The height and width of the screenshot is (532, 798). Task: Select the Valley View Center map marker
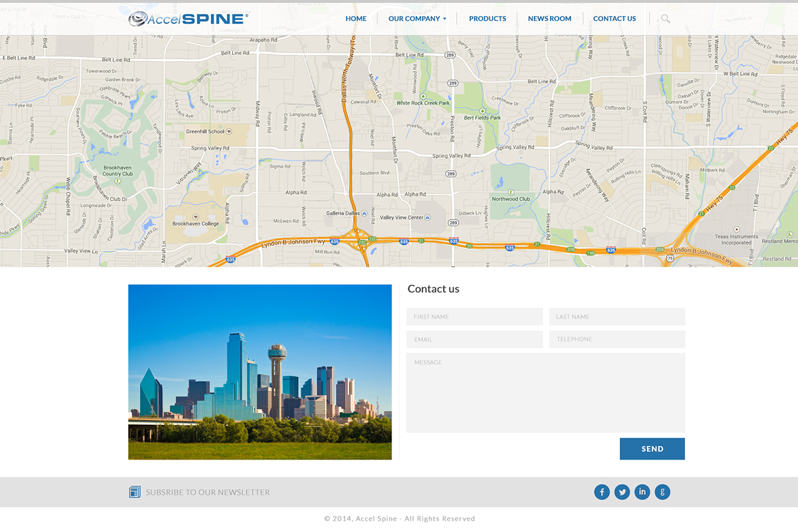[426, 217]
